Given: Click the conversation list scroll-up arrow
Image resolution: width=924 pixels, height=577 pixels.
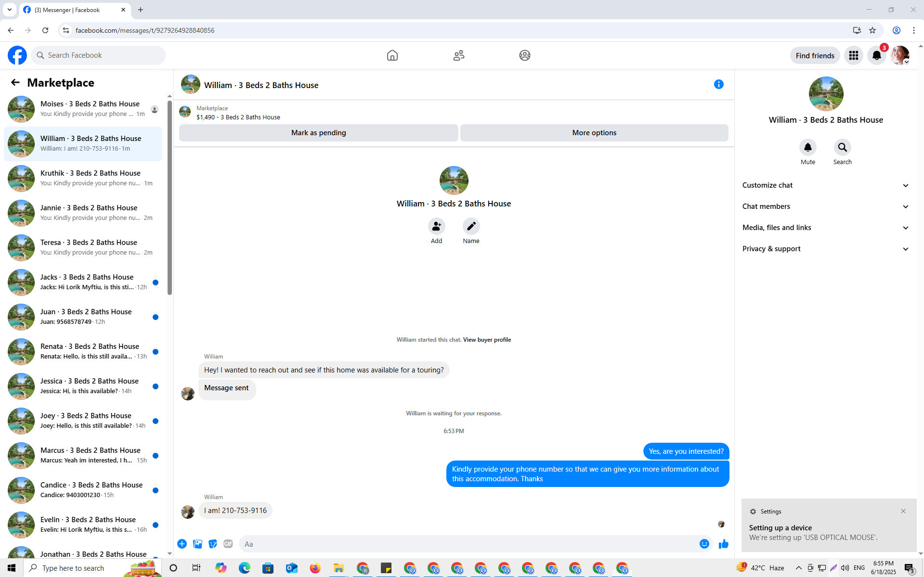Looking at the screenshot, I should point(169,96).
